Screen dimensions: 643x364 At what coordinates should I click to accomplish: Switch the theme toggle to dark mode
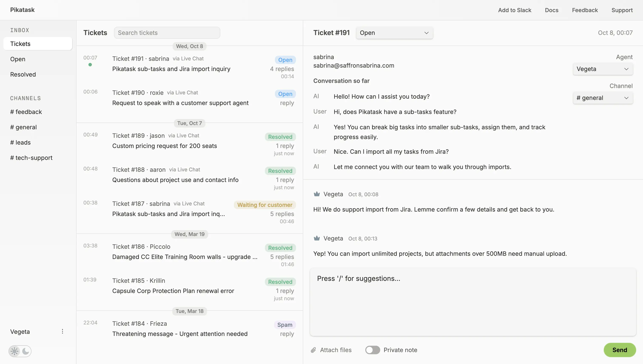25,351
